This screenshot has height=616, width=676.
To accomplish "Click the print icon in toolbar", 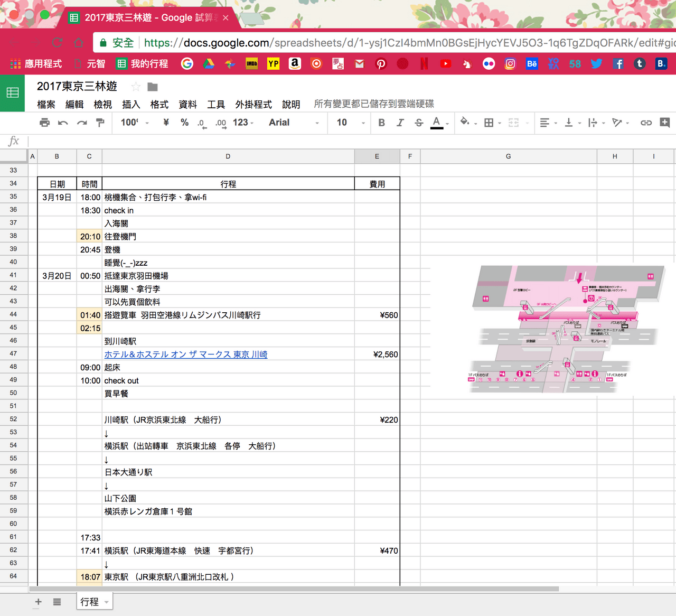I will coord(44,123).
